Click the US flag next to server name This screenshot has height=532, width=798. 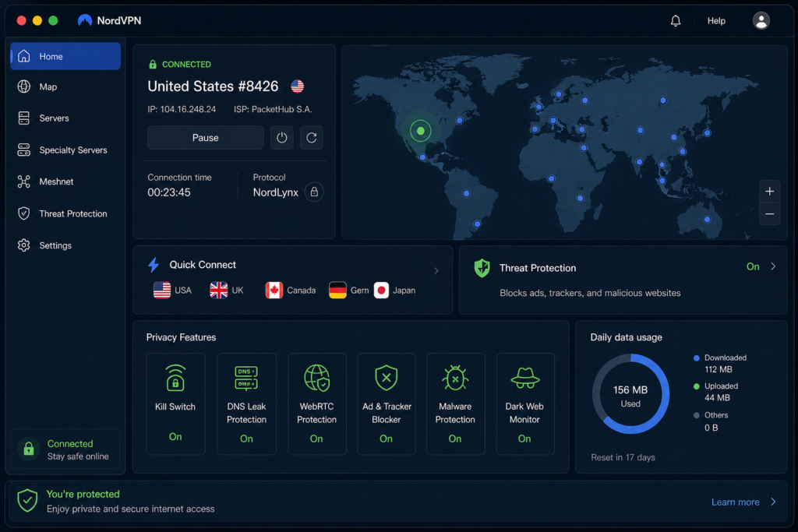297,86
